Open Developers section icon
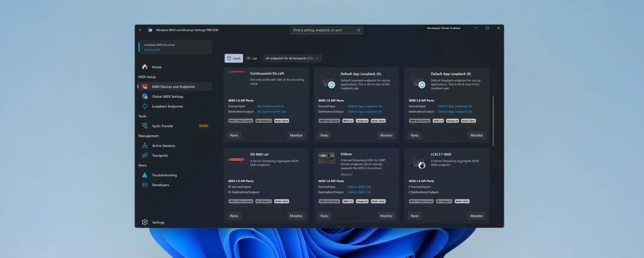This screenshot has width=644, height=258. click(x=145, y=185)
